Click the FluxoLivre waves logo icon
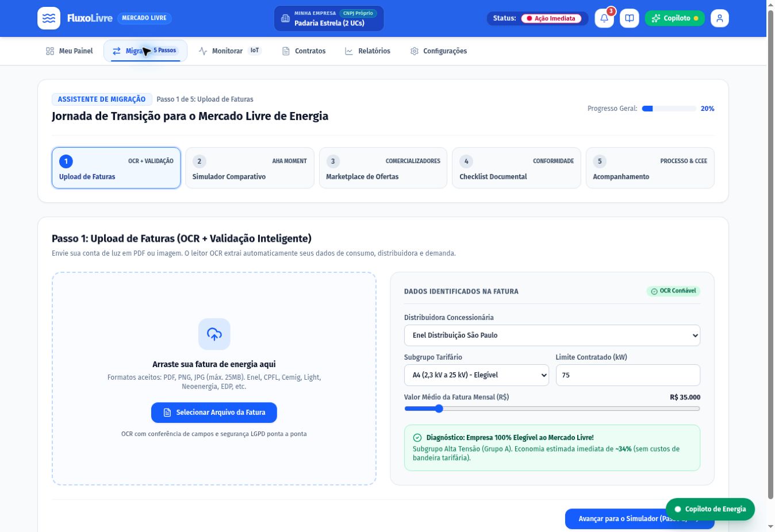This screenshot has height=532, width=775. [x=49, y=18]
